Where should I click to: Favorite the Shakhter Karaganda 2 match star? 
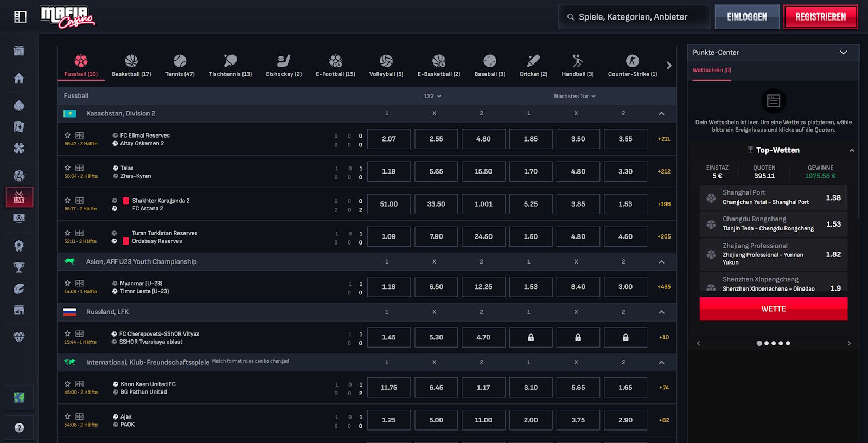[67, 200]
